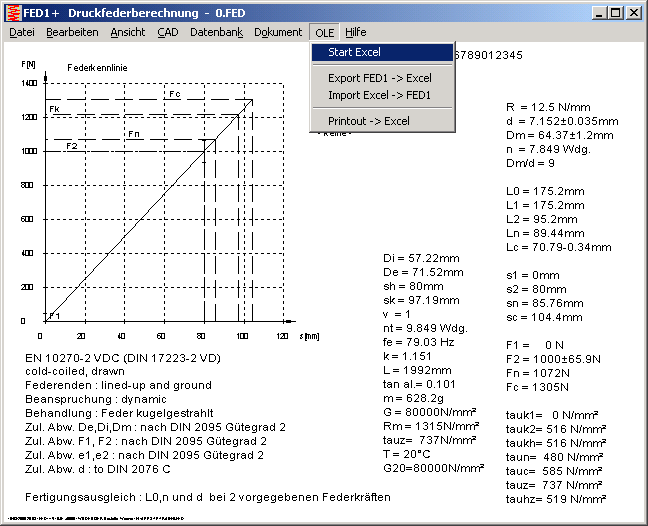The image size is (648, 526).
Task: Click the Rm = 1315N/mm² value
Action: pyautogui.click(x=431, y=426)
